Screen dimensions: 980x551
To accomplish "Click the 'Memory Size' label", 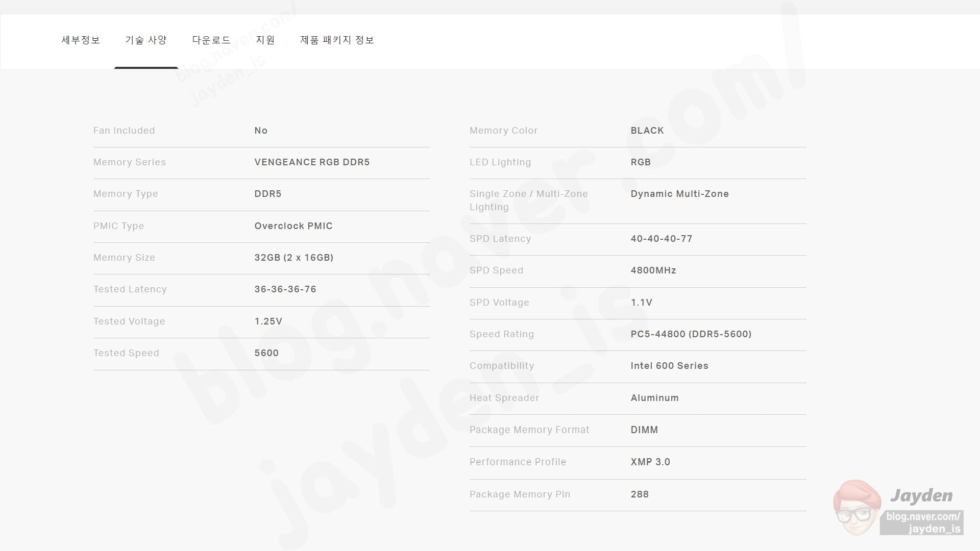I will [124, 258].
